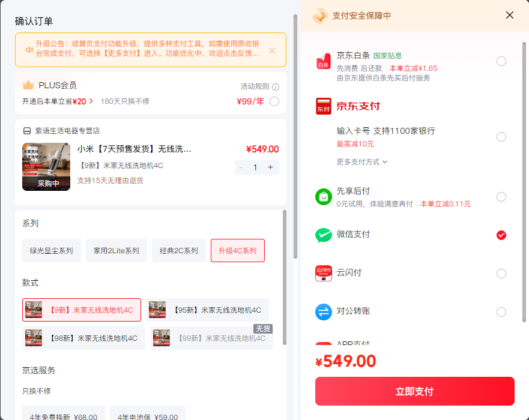The width and height of the screenshot is (529, 420).
Task: Click 无货 badge on 99新 option
Action: point(263,329)
